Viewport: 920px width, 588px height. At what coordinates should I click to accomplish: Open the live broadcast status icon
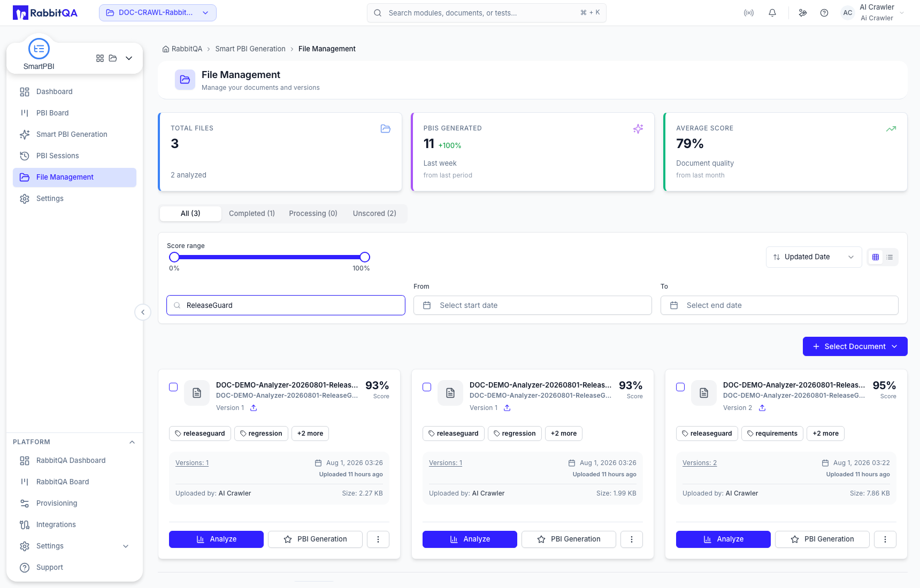pos(749,13)
